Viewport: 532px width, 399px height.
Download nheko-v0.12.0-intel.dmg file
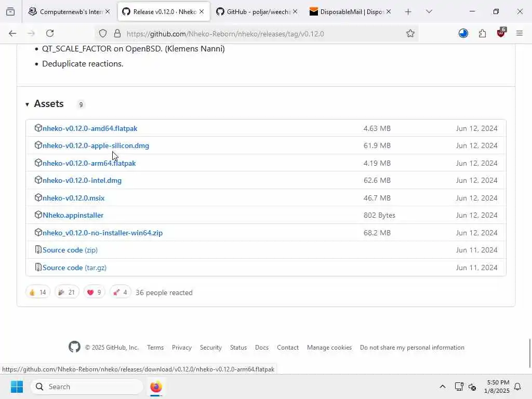pos(82,180)
